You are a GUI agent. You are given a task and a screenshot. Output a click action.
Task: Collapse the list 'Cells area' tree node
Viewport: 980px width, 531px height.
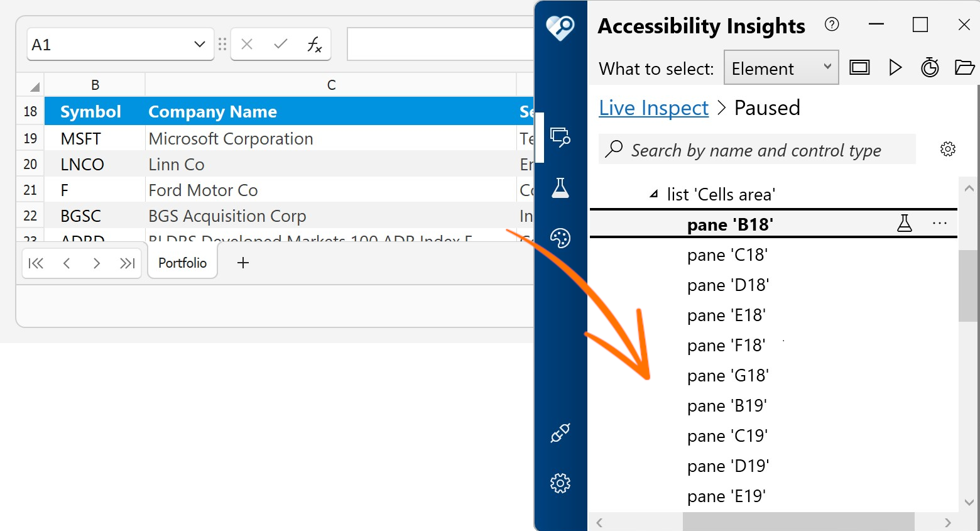[654, 194]
